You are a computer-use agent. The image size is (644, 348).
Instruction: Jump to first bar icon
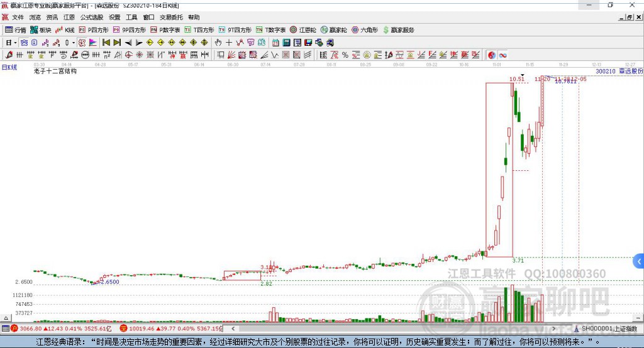[106, 43]
